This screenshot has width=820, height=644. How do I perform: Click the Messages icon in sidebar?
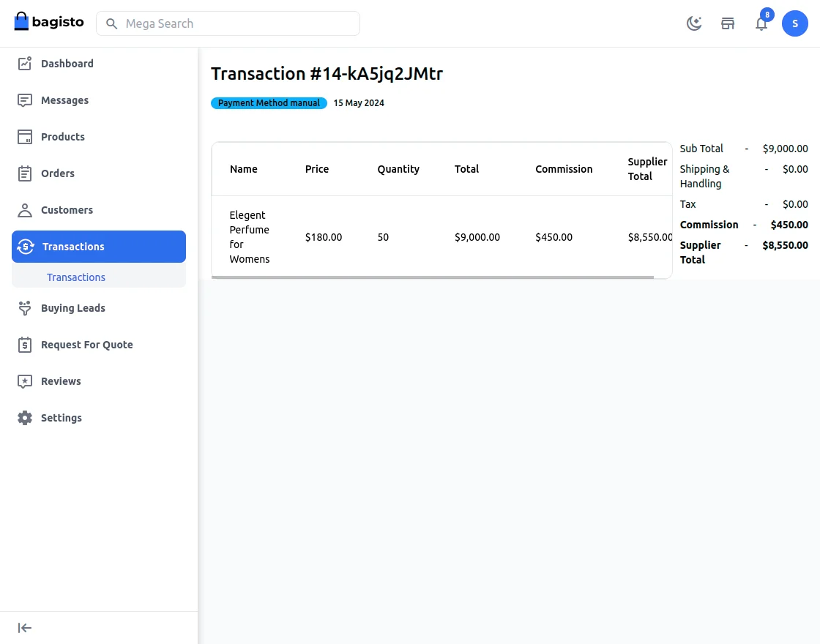(x=25, y=100)
